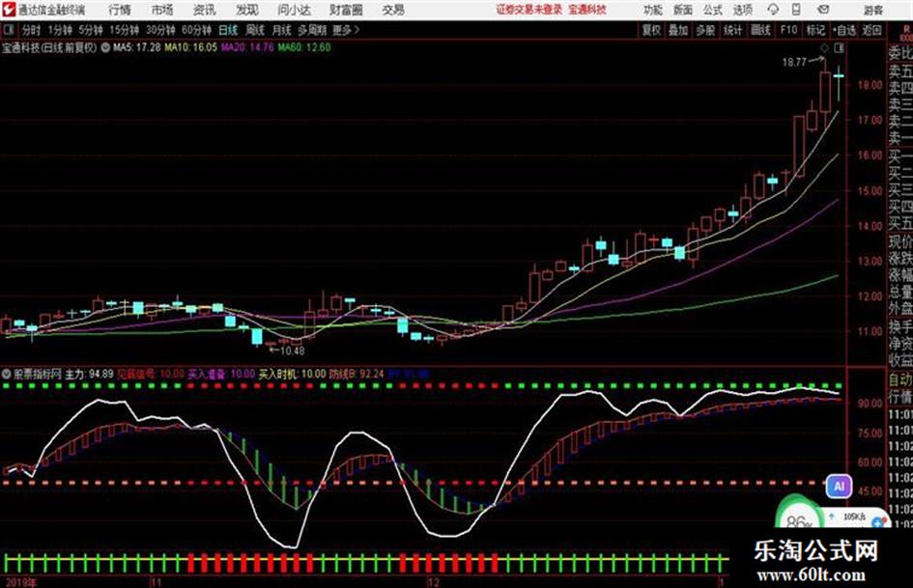The height and width of the screenshot is (588, 913).
Task: Click the mobile phone icon in the title bar
Action: pos(796,10)
